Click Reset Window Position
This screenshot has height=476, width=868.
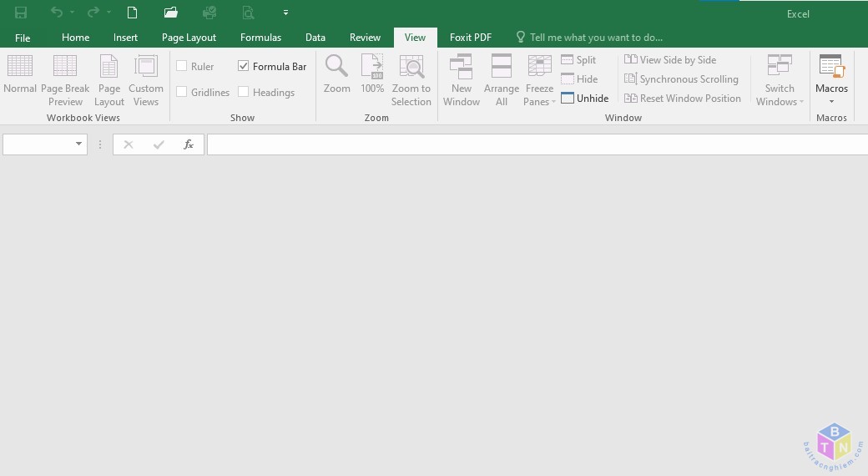(x=683, y=98)
